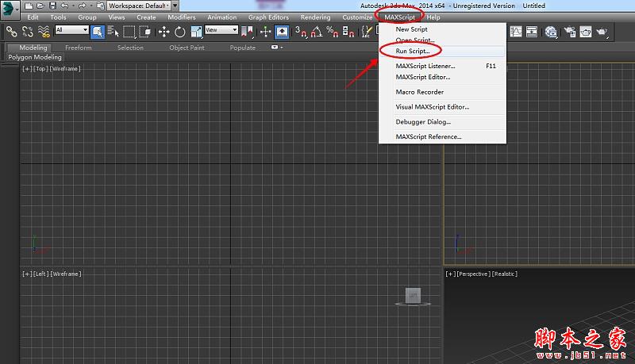Click the Project Folder icon beside the Redo arrow

(101, 6)
